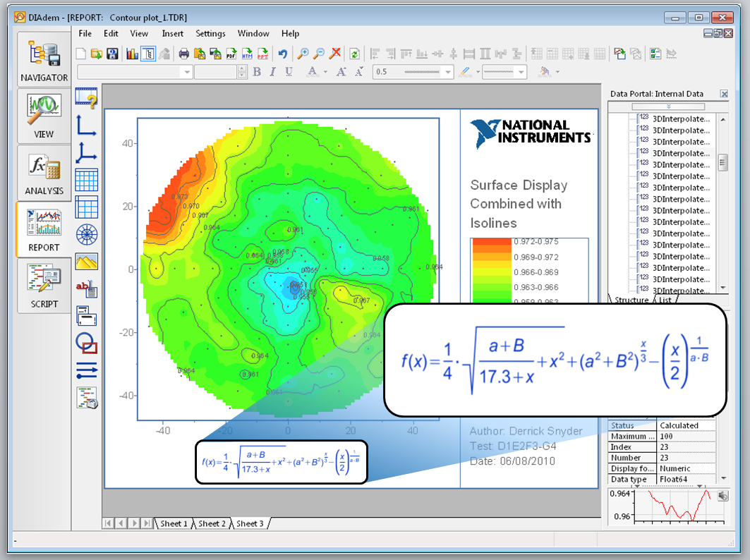Image resolution: width=750 pixels, height=560 pixels.
Task: Click the red X delete icon
Action: pos(336,54)
